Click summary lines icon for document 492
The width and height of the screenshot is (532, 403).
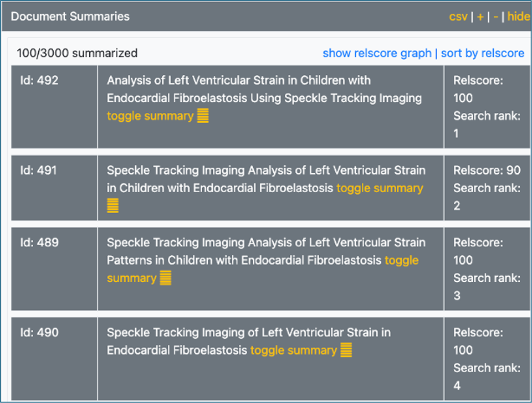[203, 116]
